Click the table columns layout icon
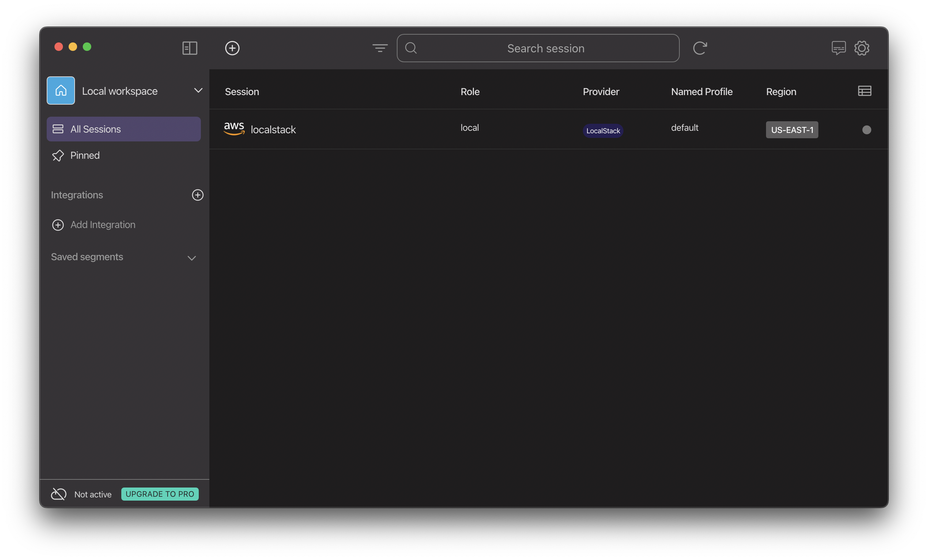This screenshot has width=928, height=560. click(x=864, y=91)
